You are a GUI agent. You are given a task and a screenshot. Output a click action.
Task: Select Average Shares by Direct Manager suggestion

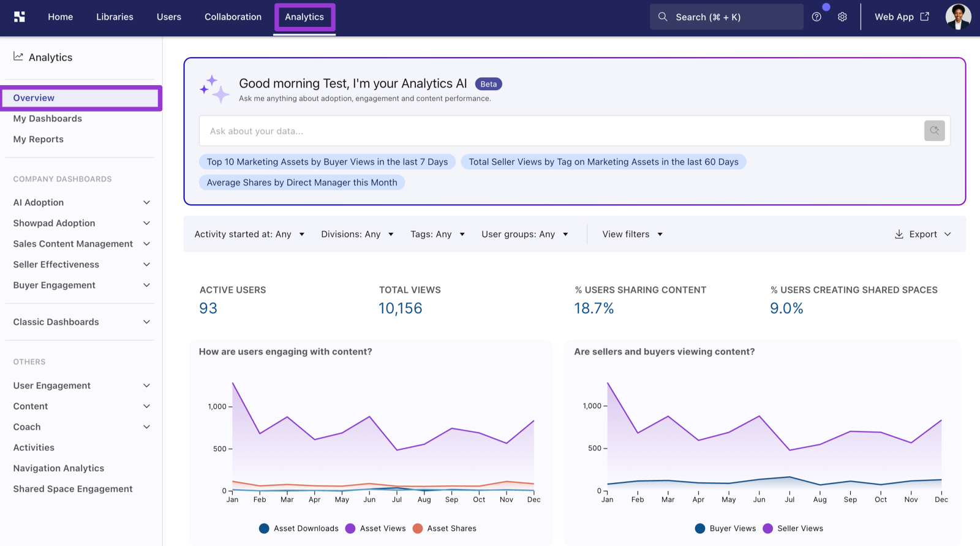click(x=302, y=182)
